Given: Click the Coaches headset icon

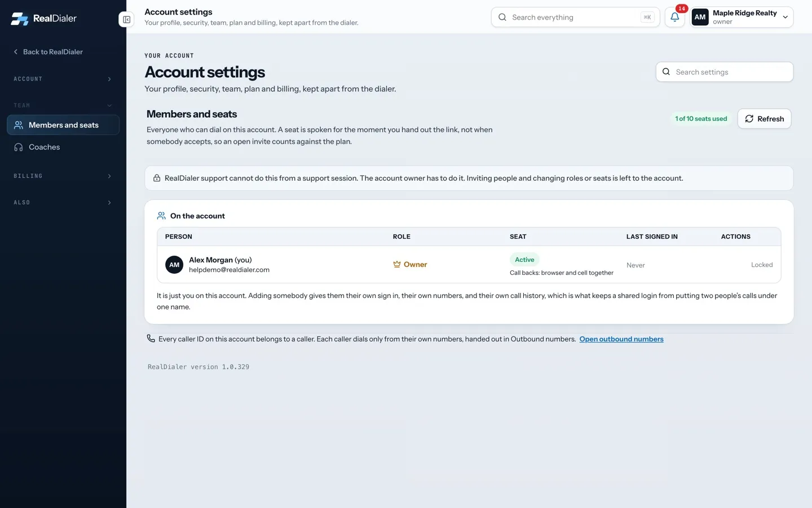Looking at the screenshot, I should click(x=19, y=147).
